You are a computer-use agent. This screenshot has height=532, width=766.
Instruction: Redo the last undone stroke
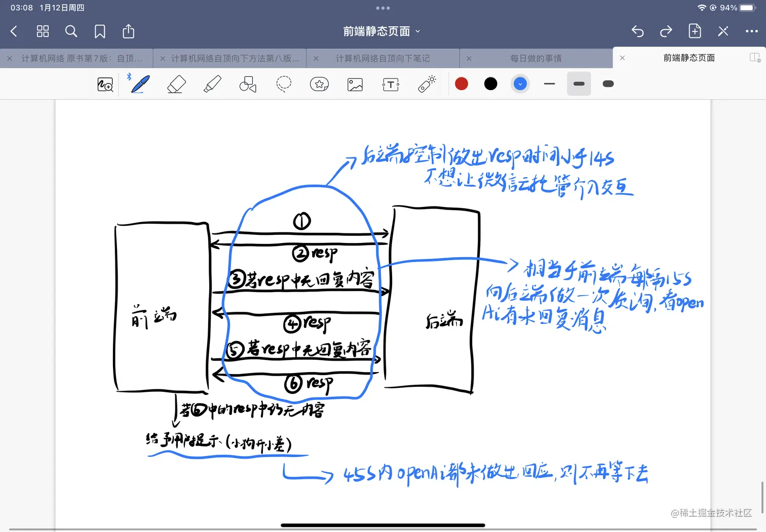(x=666, y=31)
